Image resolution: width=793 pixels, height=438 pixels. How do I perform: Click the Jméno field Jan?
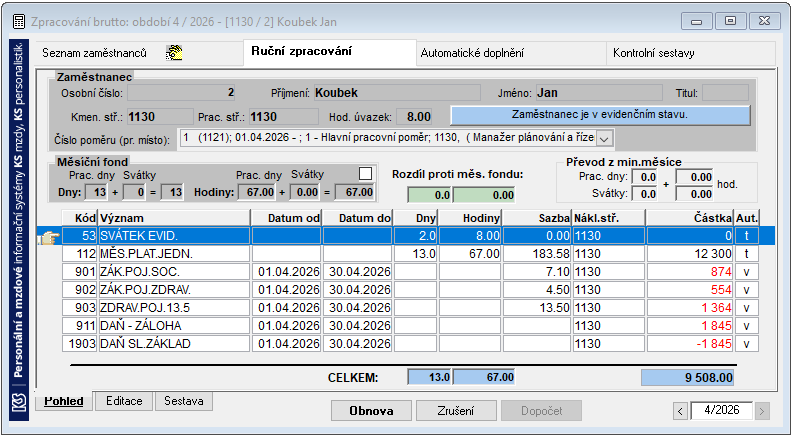pos(599,93)
